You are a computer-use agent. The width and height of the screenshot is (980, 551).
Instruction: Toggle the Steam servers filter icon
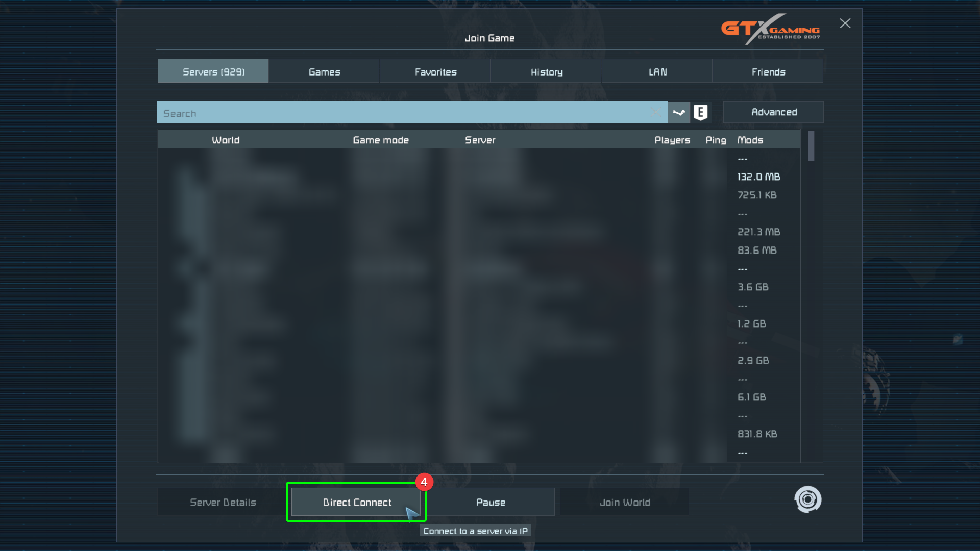pyautogui.click(x=678, y=112)
